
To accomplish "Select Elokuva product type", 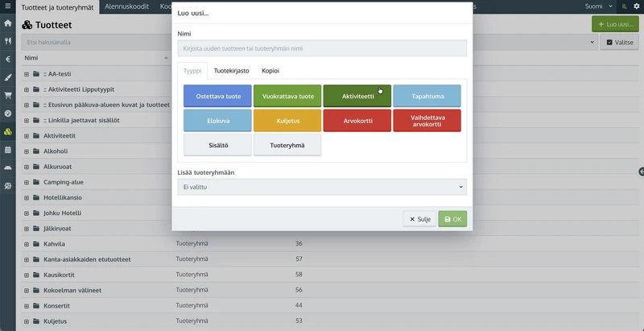I will point(217,121).
